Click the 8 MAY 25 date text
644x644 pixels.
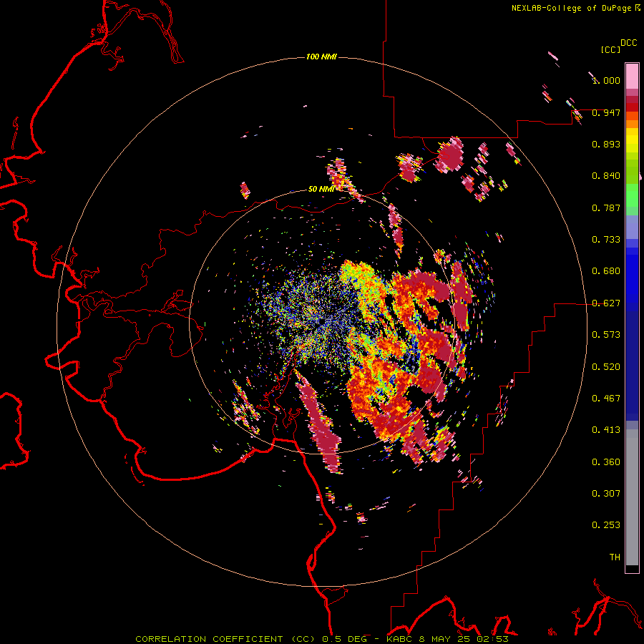click(x=444, y=639)
